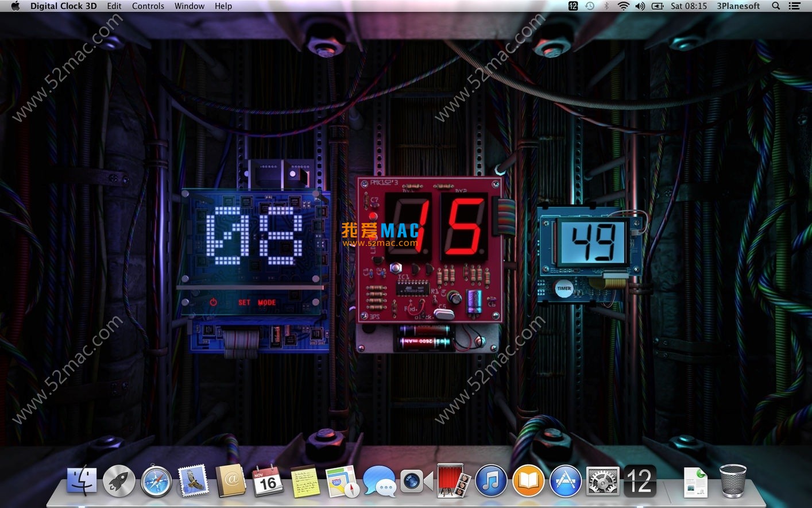Open Maps from the Dock
The image size is (812, 508).
click(342, 481)
